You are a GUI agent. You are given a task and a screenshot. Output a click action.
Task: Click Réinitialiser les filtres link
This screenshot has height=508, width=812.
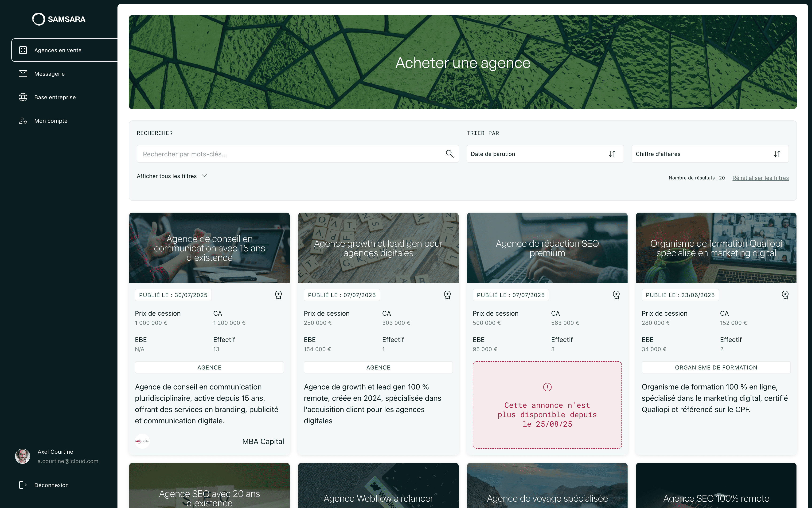760,178
